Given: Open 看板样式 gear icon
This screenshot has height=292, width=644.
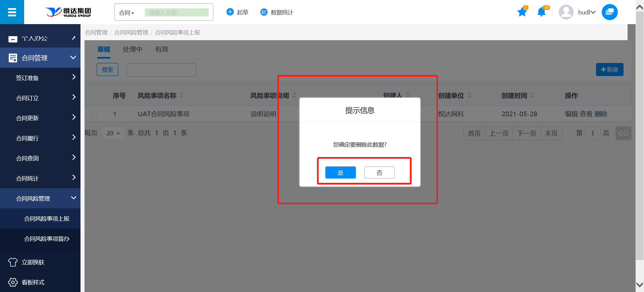Looking at the screenshot, I should [13, 282].
